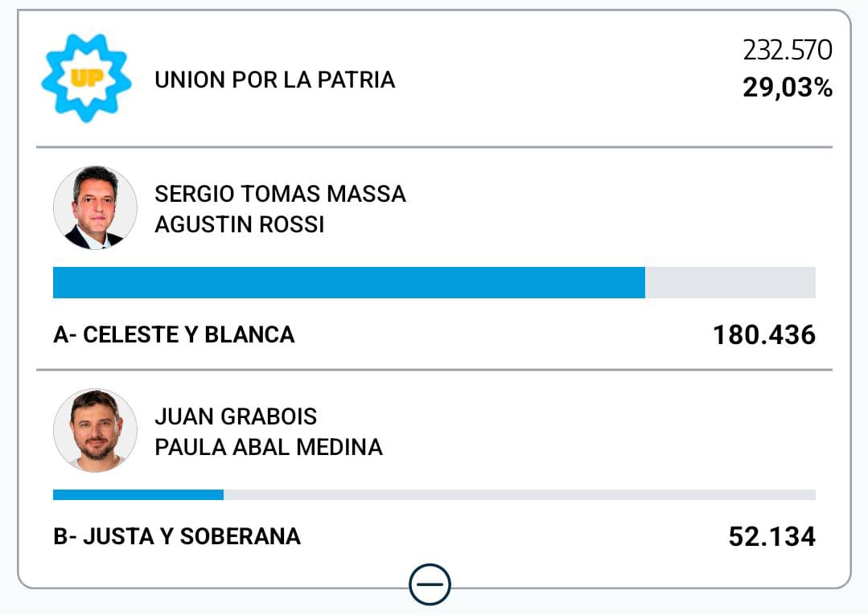The width and height of the screenshot is (868, 615).
Task: Click the Union por la Patria logo
Action: 85,78
